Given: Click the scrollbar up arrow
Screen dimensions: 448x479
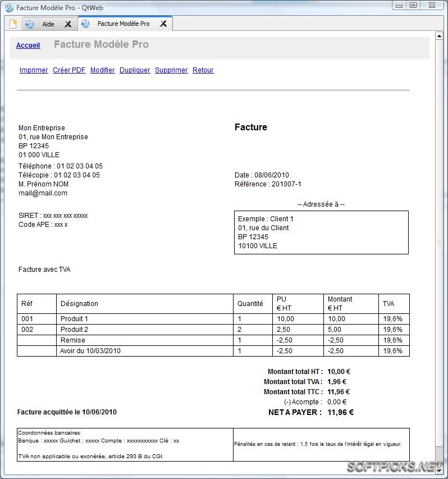Looking at the screenshot, I should (x=439, y=36).
